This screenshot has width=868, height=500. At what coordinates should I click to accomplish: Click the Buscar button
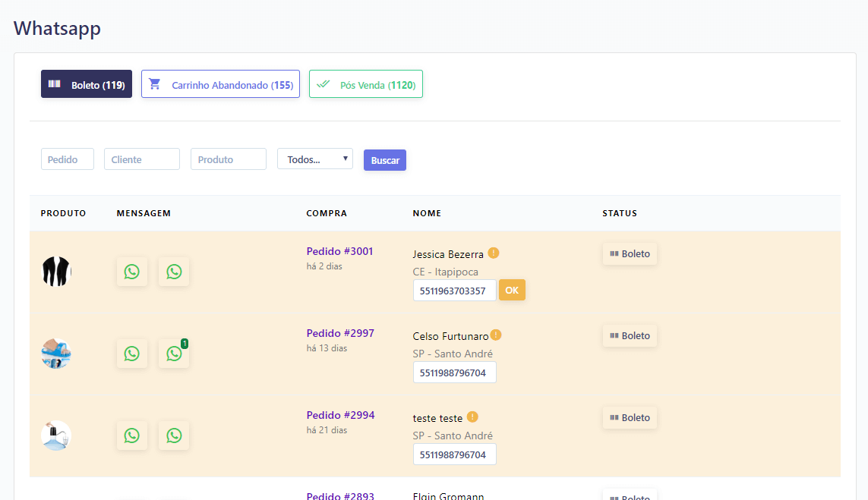tap(385, 160)
